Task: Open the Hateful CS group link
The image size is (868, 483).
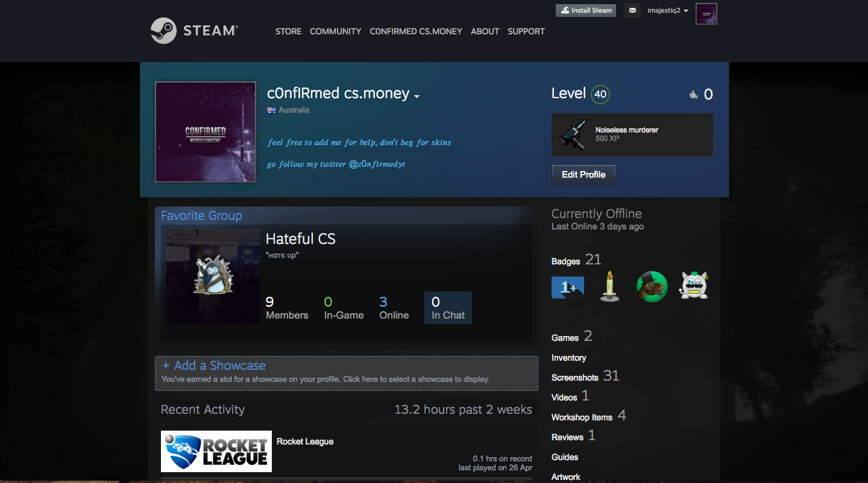Action: (301, 239)
